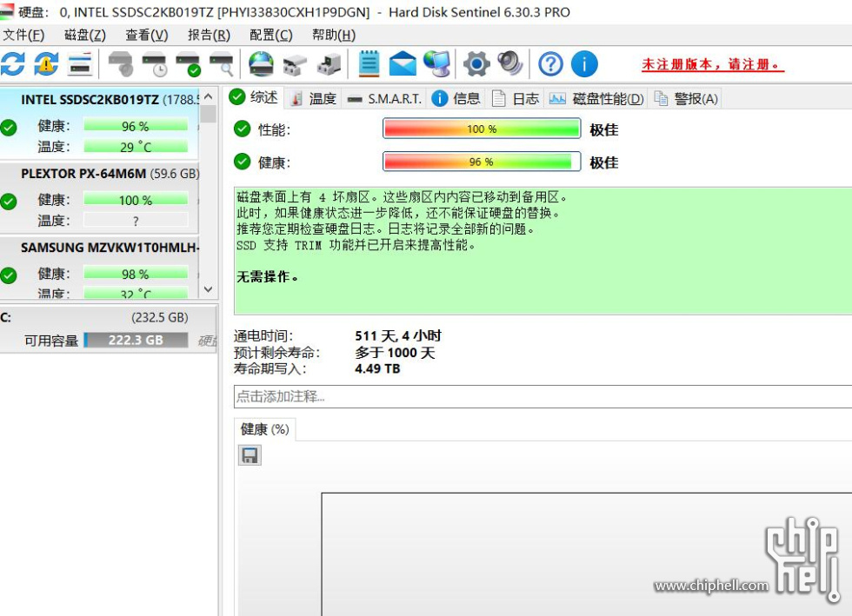Open the notepad report icon
This screenshot has width=852, height=616.
[369, 63]
